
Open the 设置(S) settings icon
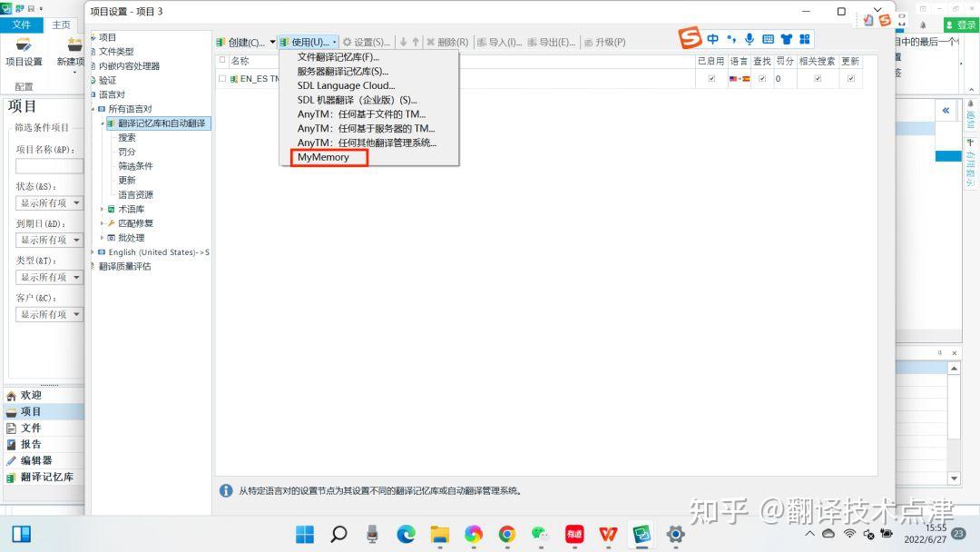pyautogui.click(x=366, y=42)
